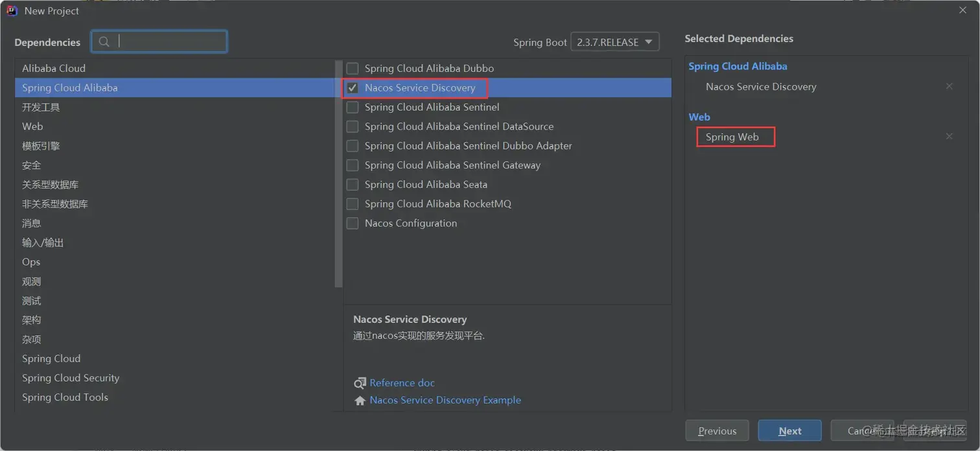Click the IntelliJ IDEA logo icon

click(12, 10)
